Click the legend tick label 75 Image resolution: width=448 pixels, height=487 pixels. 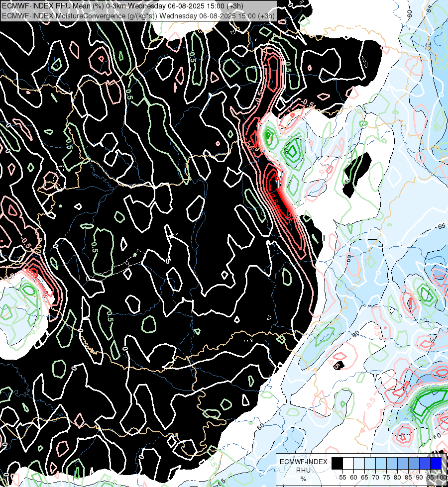386,478
